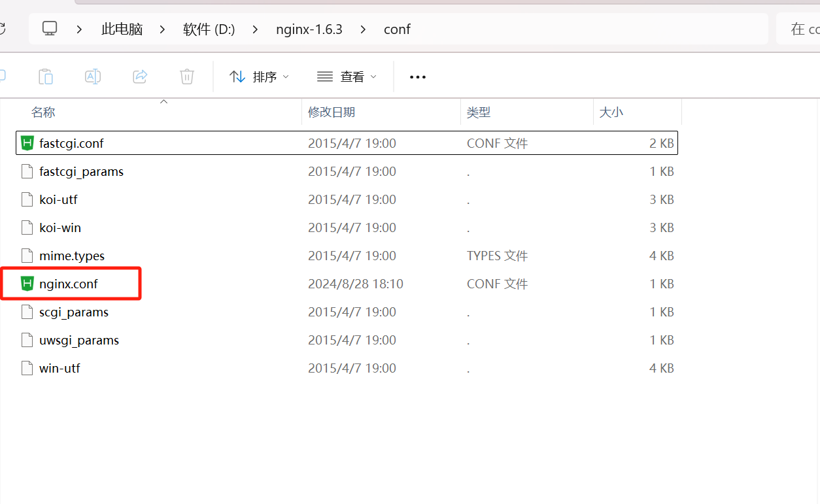
Task: Click the file icon of fastcgi_params
Action: 27,171
